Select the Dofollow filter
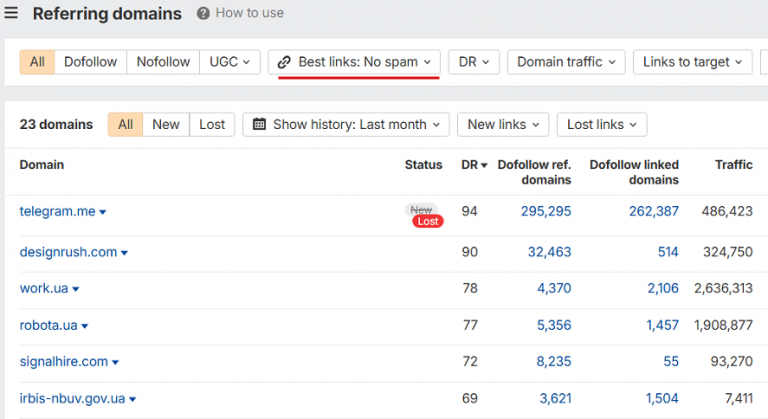This screenshot has width=768, height=419. [91, 62]
